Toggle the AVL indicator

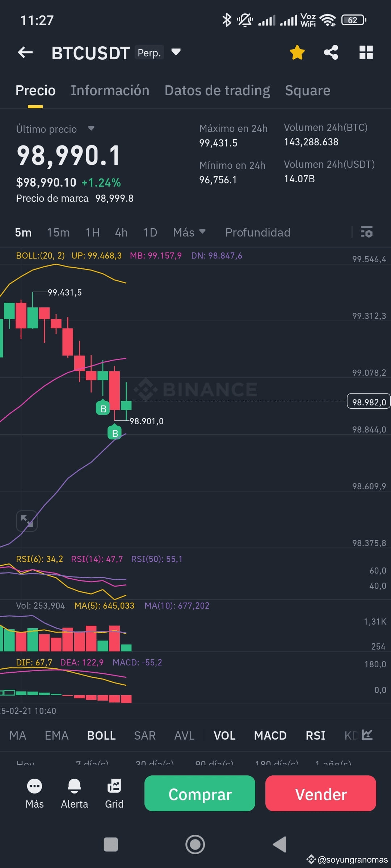point(184,736)
